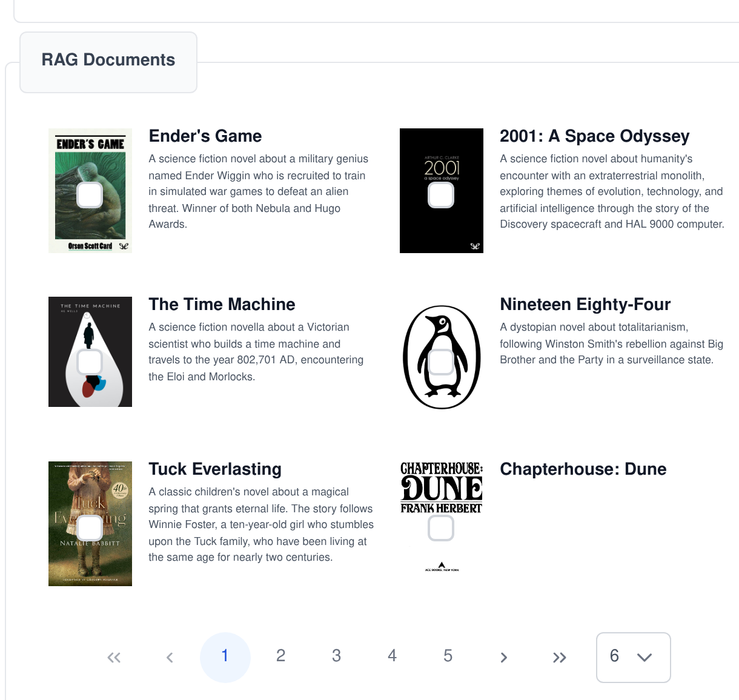This screenshot has width=739, height=700.
Task: Click the 2001: A Space Odyssey description text
Action: pyautogui.click(x=612, y=191)
